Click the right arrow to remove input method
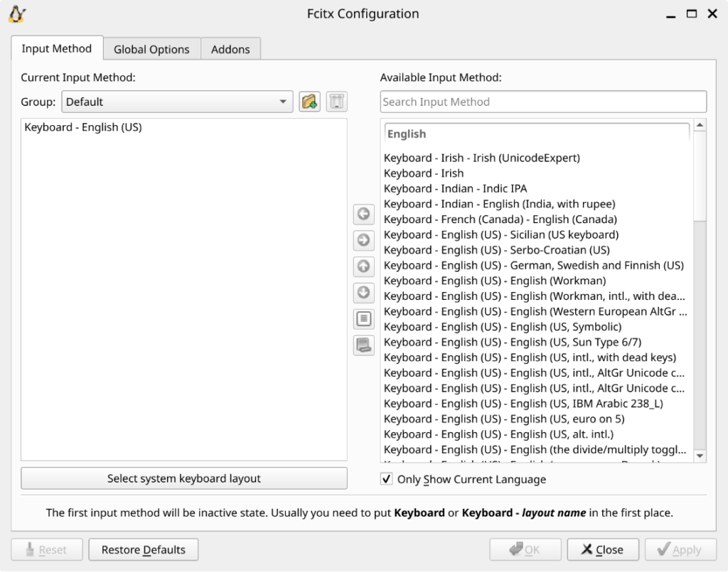Screen dimensions: 728x572 (363, 240)
